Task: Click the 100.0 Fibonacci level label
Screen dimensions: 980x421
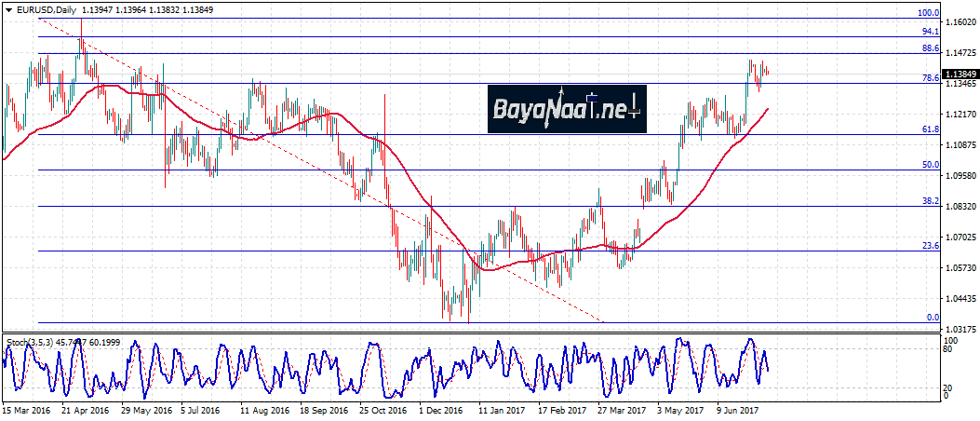Action: (928, 13)
